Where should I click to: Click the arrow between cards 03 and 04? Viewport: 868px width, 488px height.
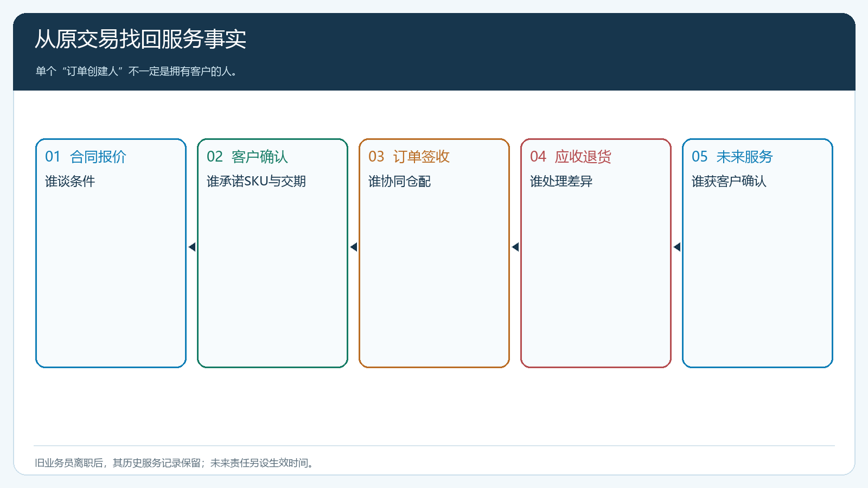tap(515, 247)
